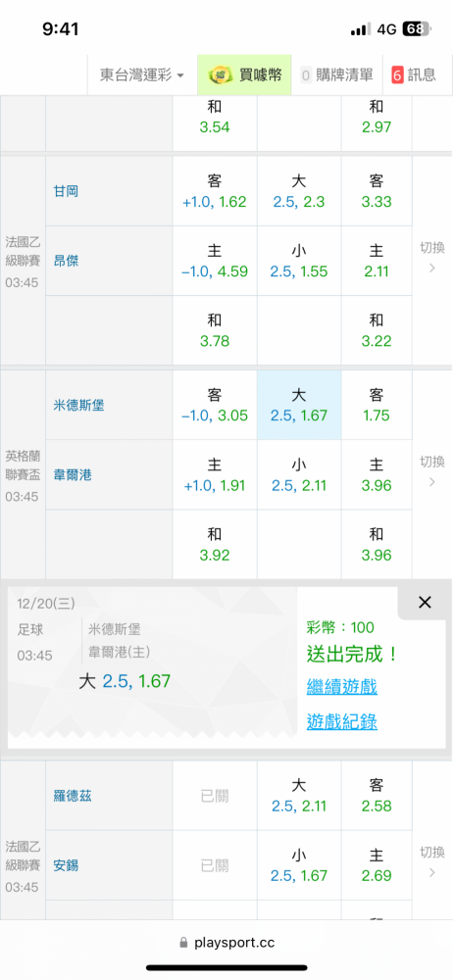Image resolution: width=453 pixels, height=980 pixels.
Task: Expand the 東台灣運彩 dropdown
Action: pyautogui.click(x=142, y=75)
